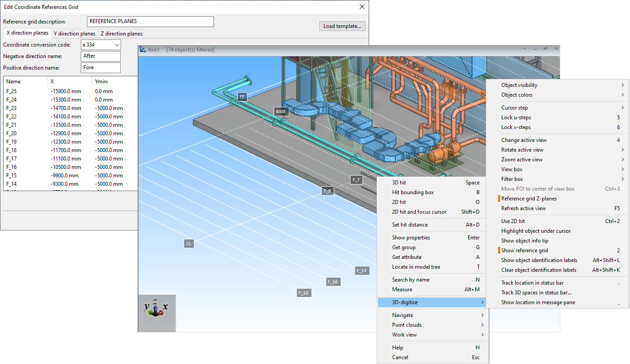This screenshot has width=630, height=364.
Task: Expand Zoom active view submenu
Action: 559,160
